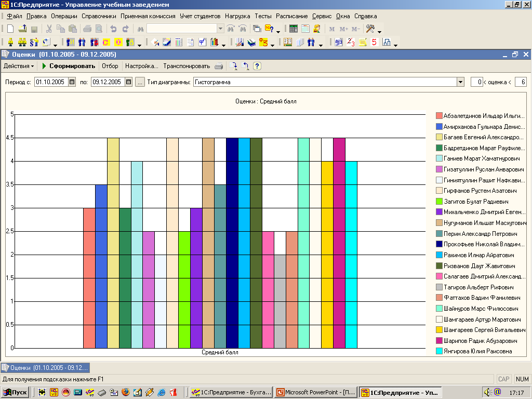Click the red number 5 icon

pyautogui.click(x=374, y=43)
